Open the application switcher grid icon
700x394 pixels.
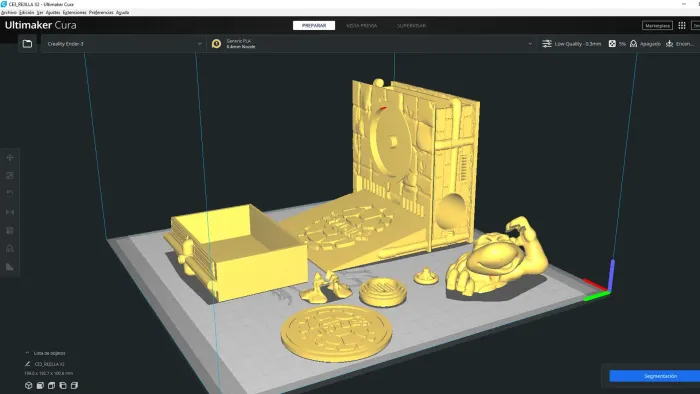[682, 25]
